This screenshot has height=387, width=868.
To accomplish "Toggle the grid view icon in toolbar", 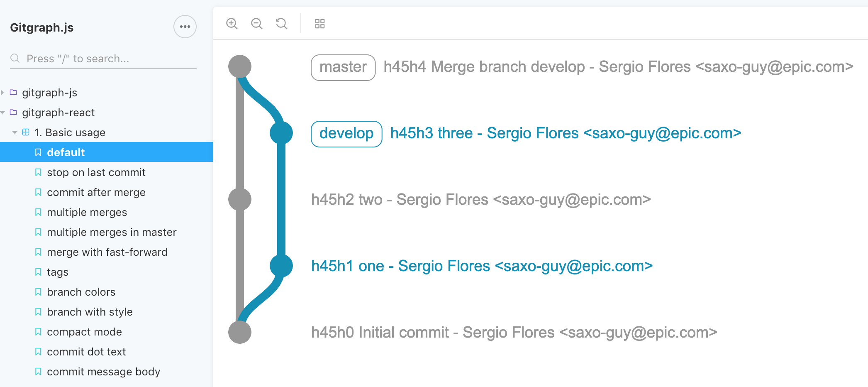I will coord(320,24).
